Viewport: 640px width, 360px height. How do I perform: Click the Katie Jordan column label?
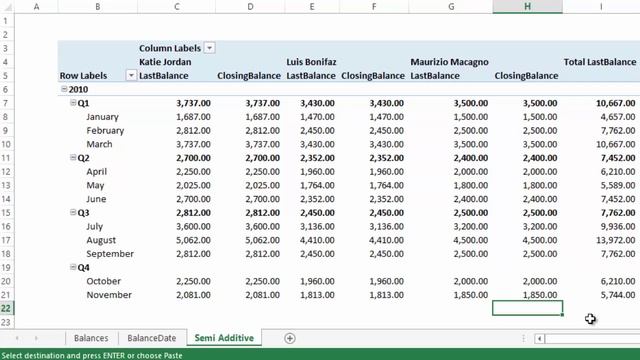165,62
